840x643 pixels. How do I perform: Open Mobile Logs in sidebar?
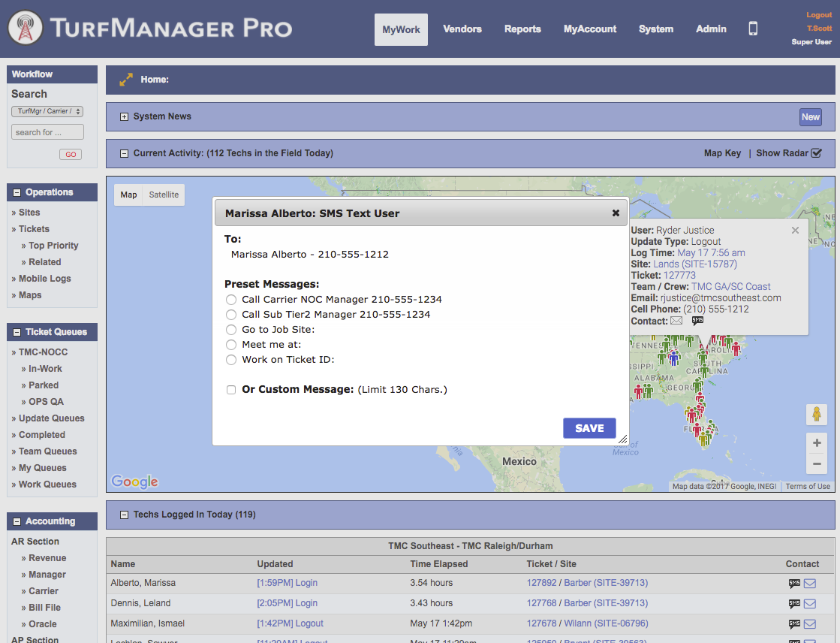[x=44, y=279]
